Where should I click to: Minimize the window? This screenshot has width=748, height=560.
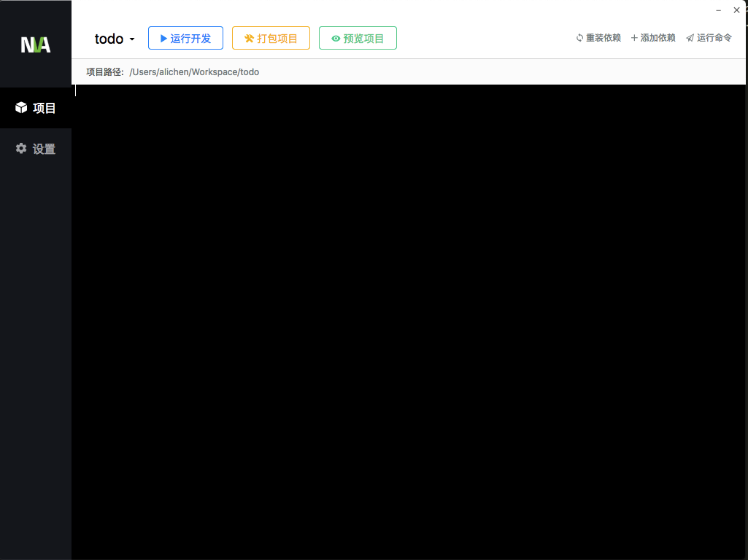pyautogui.click(x=718, y=10)
